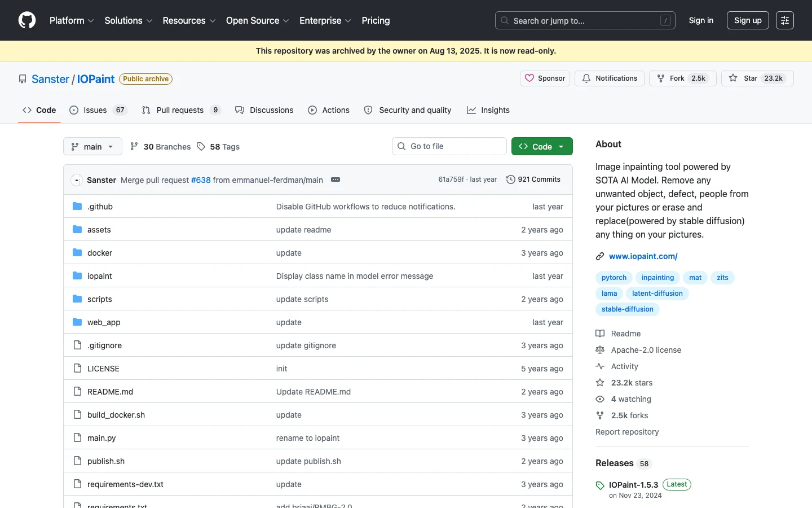Select the pytorch topic tag
The image size is (812, 508).
[x=614, y=278]
